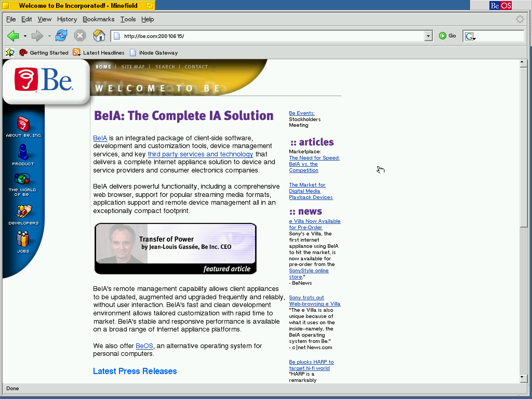Click the page icon in the address bar
Image resolution: width=532 pixels, height=399 pixels.
[x=116, y=36]
